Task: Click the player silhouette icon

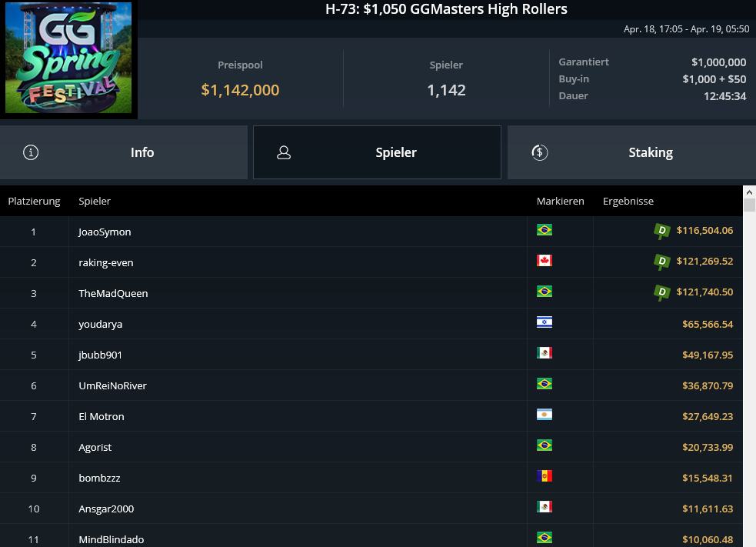Action: (x=284, y=152)
